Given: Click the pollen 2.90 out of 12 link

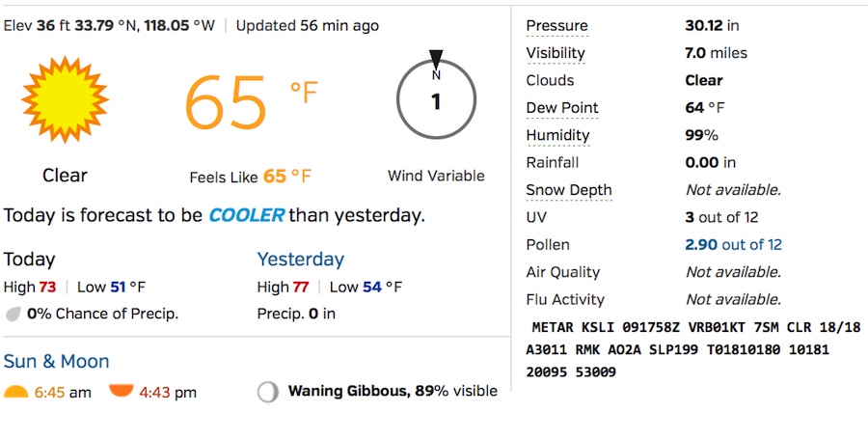Looking at the screenshot, I should pos(733,245).
